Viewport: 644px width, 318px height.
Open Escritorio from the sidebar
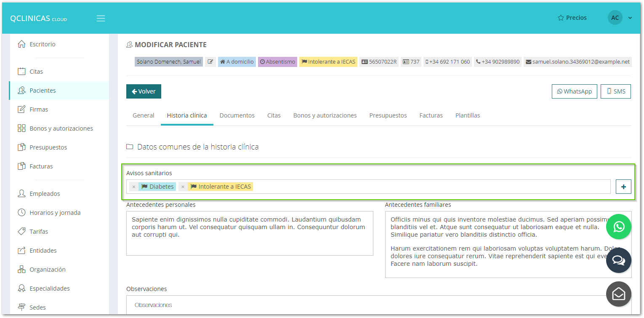click(x=42, y=44)
